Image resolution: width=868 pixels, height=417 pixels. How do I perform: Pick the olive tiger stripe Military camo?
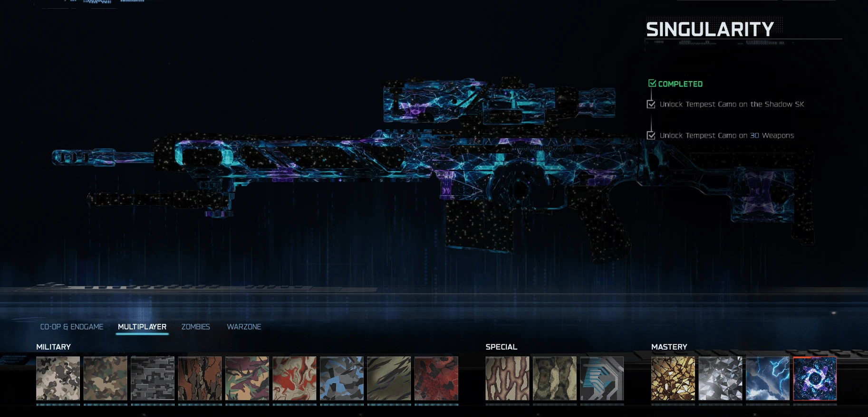tap(389, 379)
